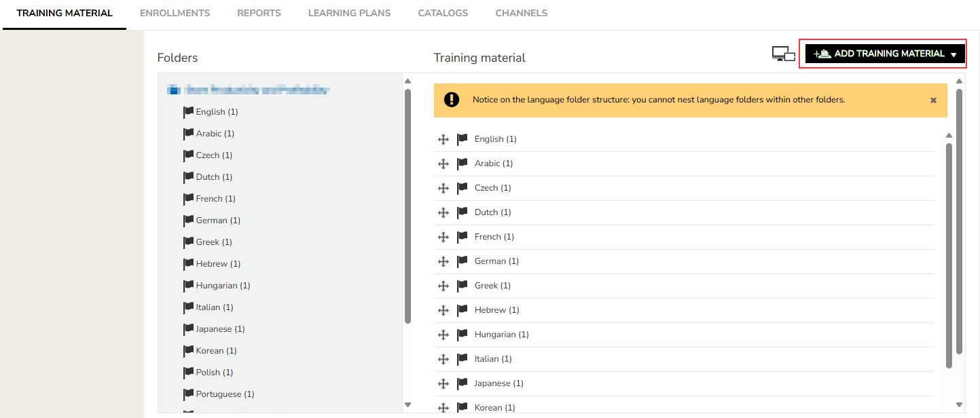The height and width of the screenshot is (418, 980).
Task: Click the flag icon of French in material list
Action: [462, 237]
